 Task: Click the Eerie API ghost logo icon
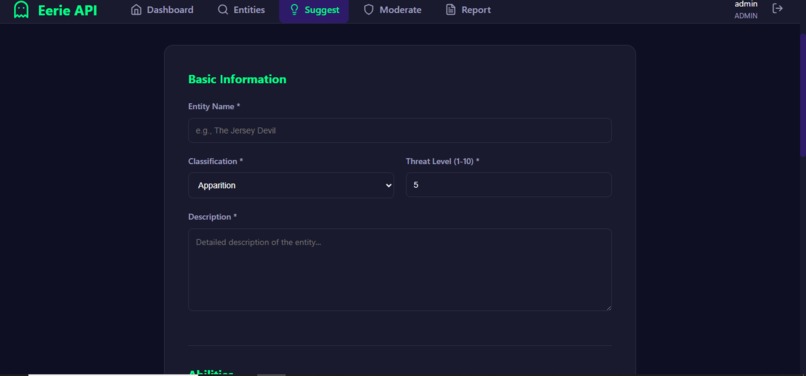[21, 10]
